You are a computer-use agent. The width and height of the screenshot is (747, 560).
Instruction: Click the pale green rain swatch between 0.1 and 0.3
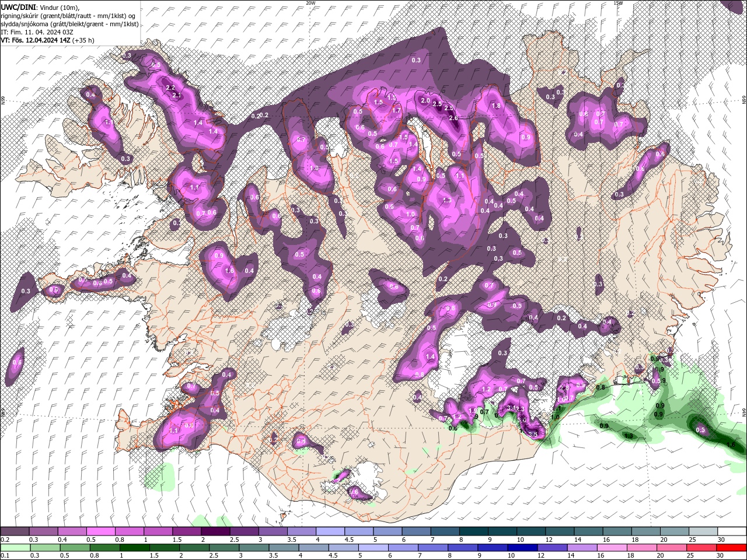[x=15, y=548]
